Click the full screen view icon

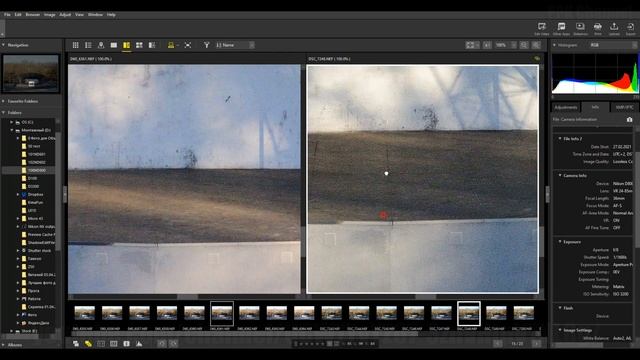click(188, 45)
